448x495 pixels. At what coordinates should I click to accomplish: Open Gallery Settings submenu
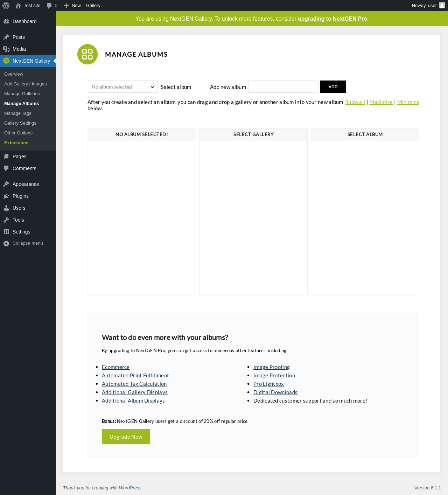pyautogui.click(x=20, y=123)
